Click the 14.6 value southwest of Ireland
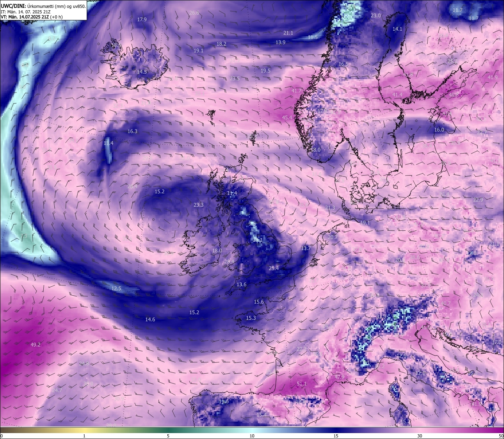 click(150, 319)
